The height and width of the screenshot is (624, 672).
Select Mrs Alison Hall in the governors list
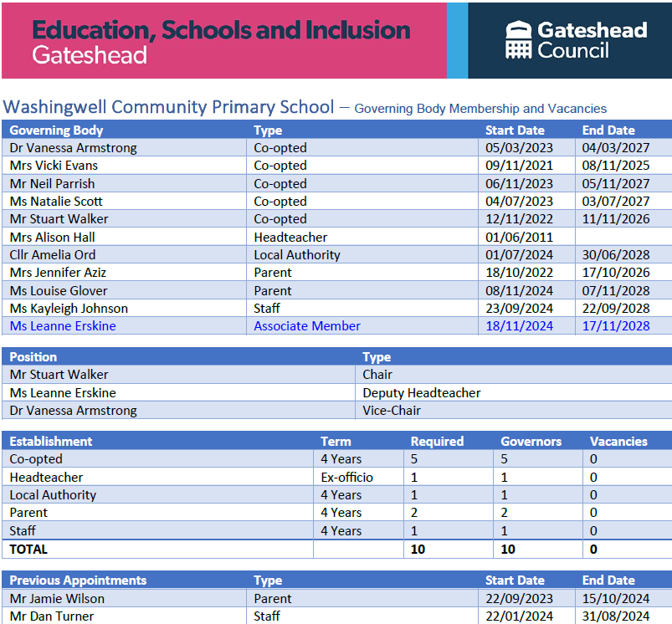52,237
